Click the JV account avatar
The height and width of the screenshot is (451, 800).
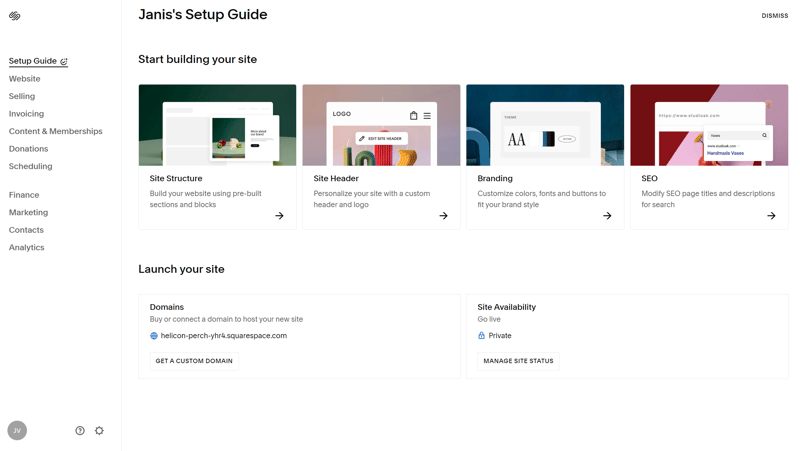tap(17, 431)
